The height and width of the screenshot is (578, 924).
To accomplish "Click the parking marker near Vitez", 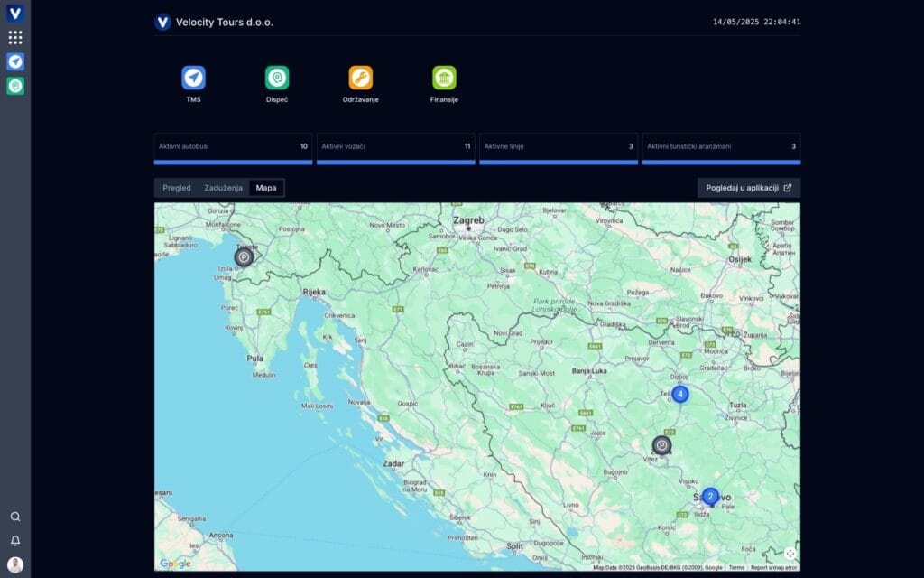I will click(661, 445).
